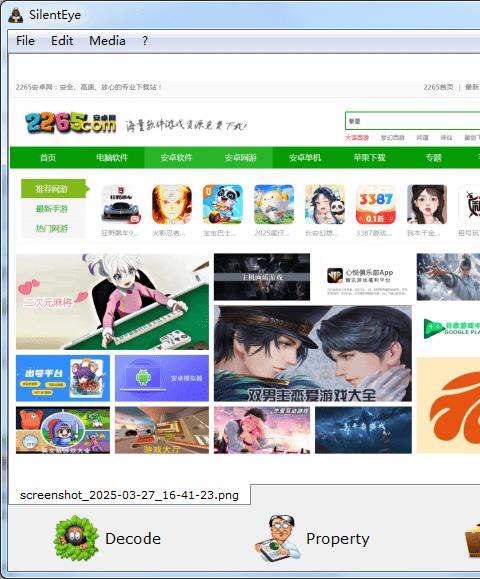Click the 心悦俱乐部 VIP app icon
This screenshot has height=579, width=480.
coord(335,275)
